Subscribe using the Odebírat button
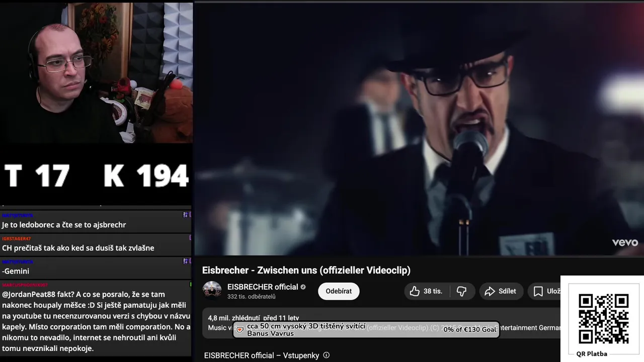Screen dimensions: 644x362 [x=339, y=291]
